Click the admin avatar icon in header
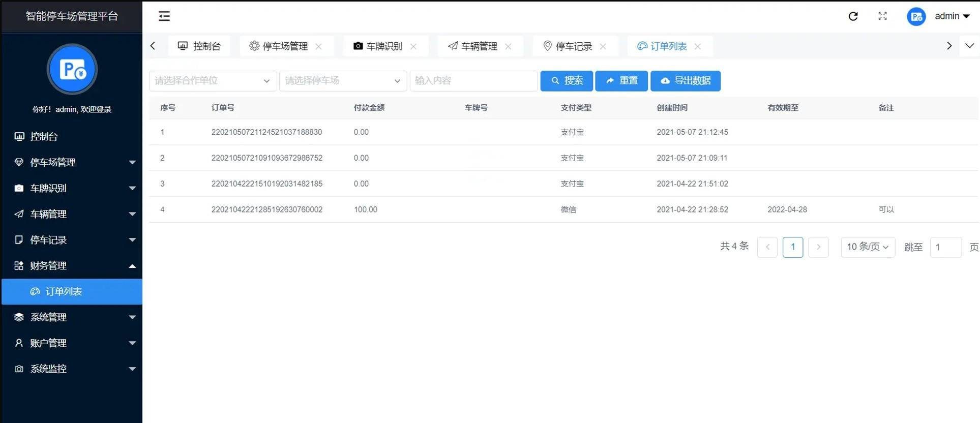980x423 pixels. pyautogui.click(x=916, y=17)
